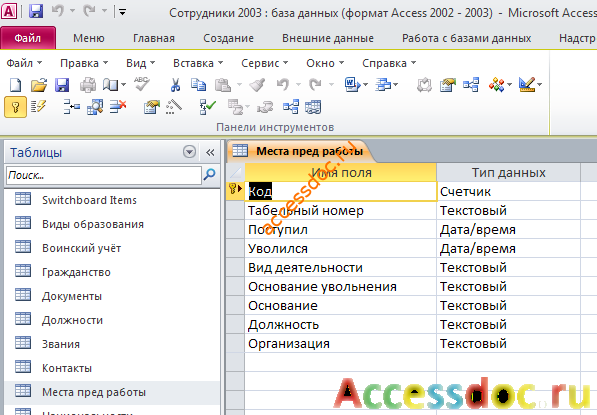Open the Окно menu
597x415 pixels.
tap(325, 63)
